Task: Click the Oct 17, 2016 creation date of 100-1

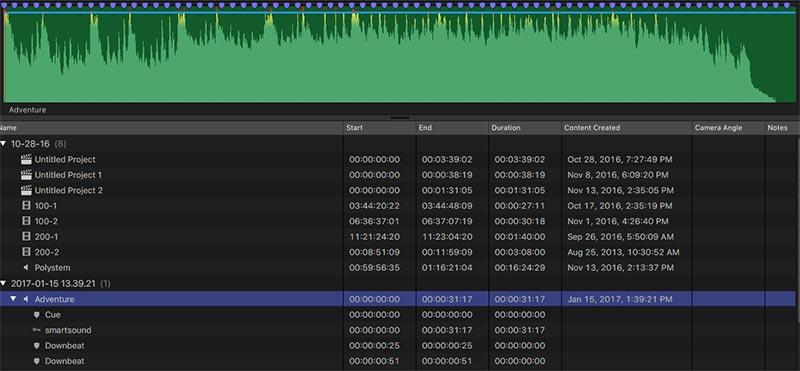Action: pos(619,206)
